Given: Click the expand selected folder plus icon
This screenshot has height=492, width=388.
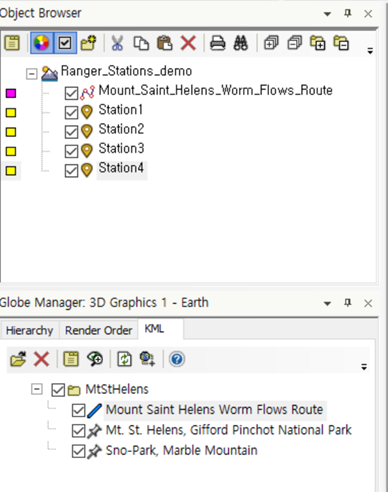Looking at the screenshot, I should [x=318, y=43].
